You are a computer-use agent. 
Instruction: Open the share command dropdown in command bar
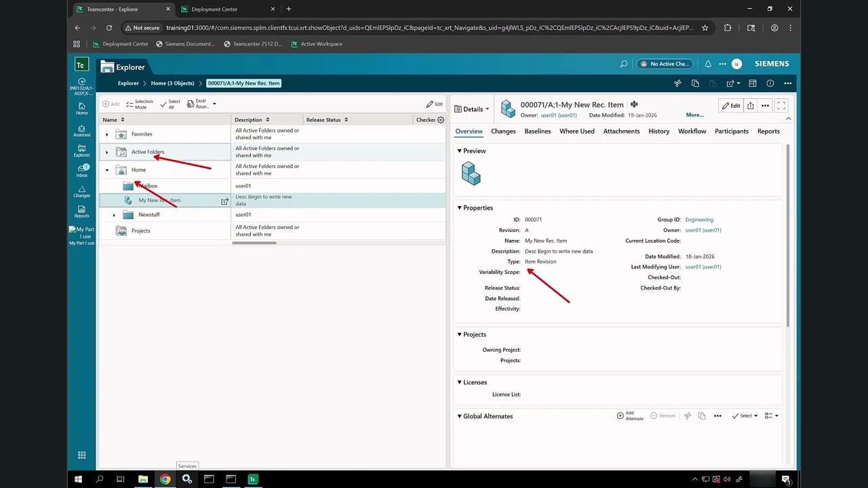733,83
